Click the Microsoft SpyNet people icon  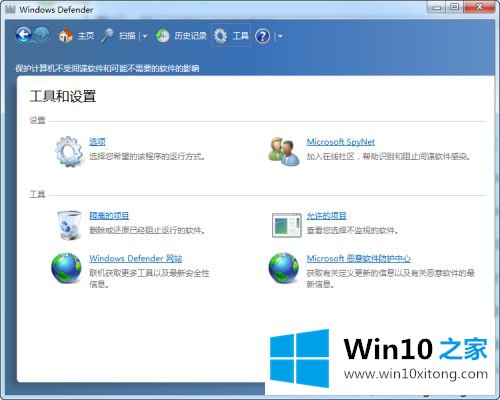[x=284, y=151]
